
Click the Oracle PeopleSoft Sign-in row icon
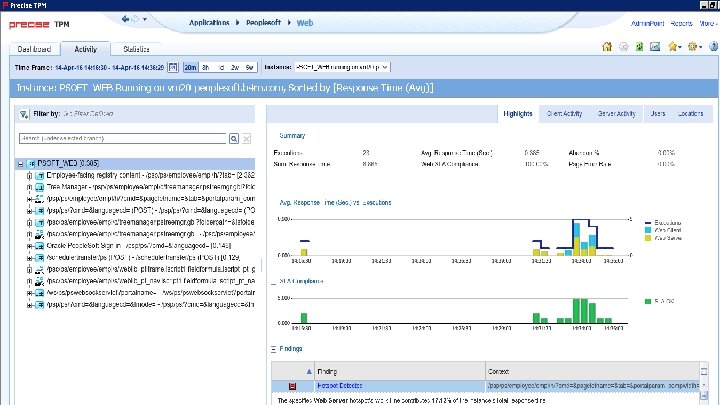tap(39, 246)
